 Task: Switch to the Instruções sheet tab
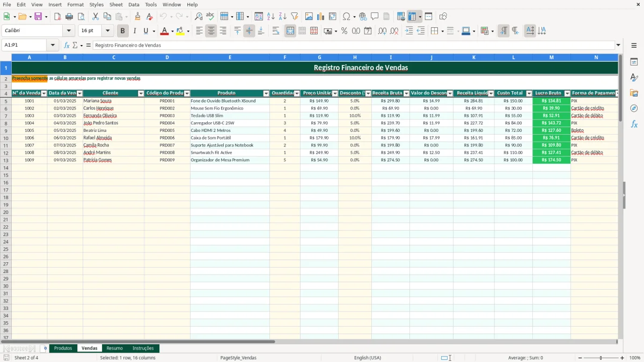pos(143,349)
